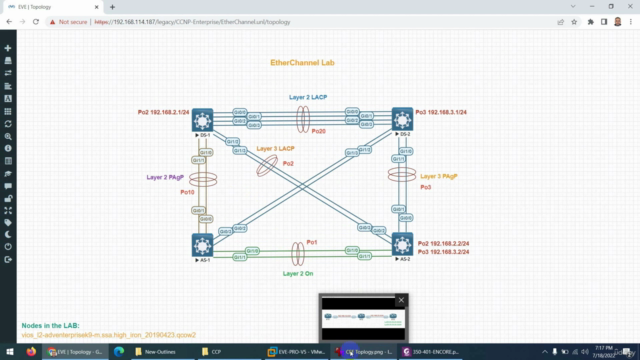Go back in browser history
640x360 pixels.
(9, 22)
